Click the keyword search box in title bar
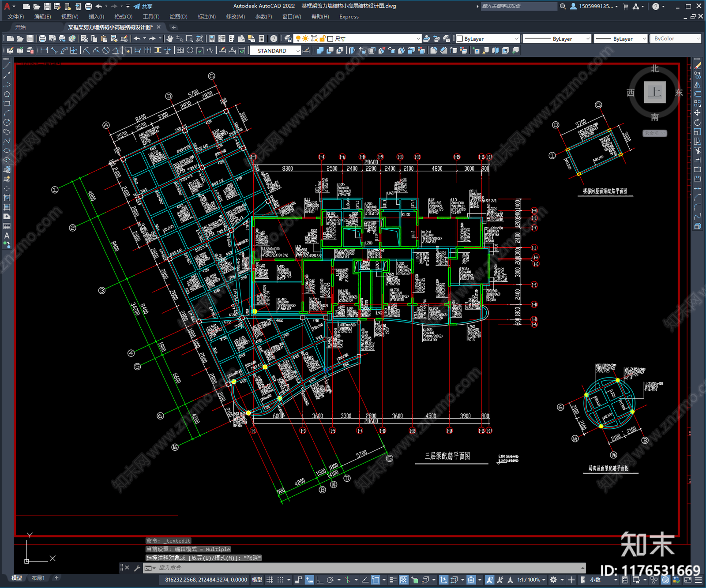The height and width of the screenshot is (588, 706). 518,6
